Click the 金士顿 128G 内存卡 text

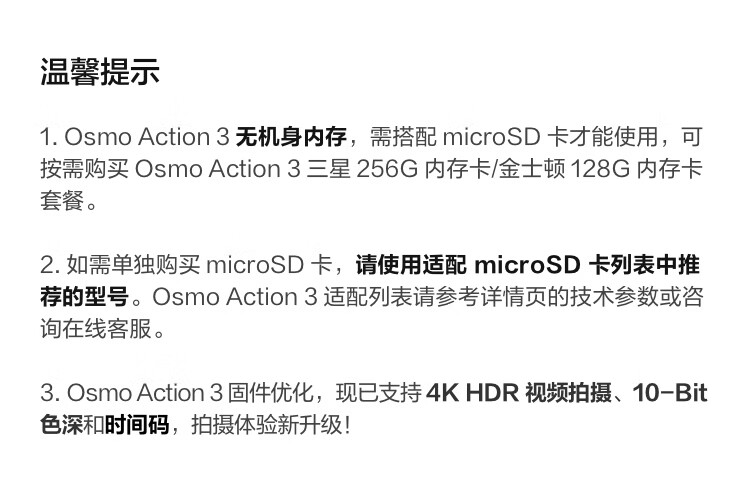(601, 169)
